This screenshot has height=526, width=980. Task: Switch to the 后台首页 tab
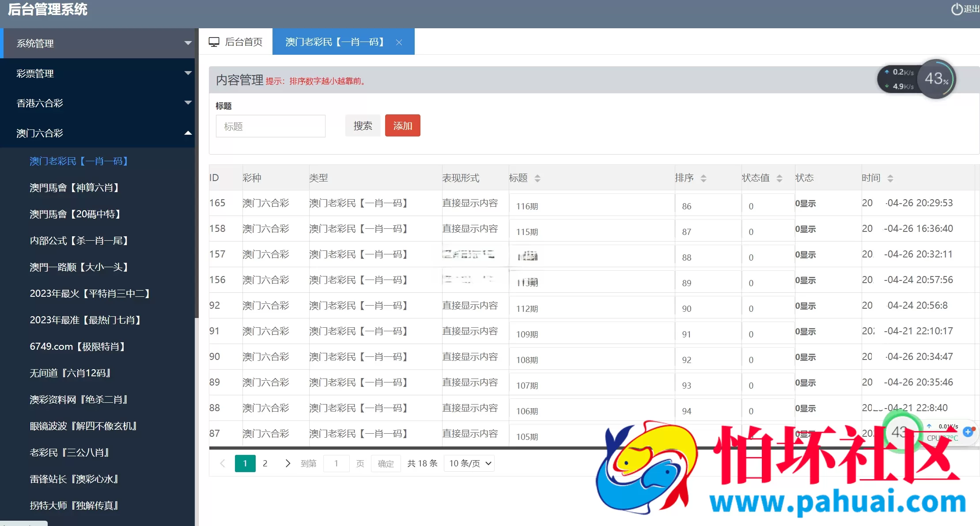click(235, 42)
